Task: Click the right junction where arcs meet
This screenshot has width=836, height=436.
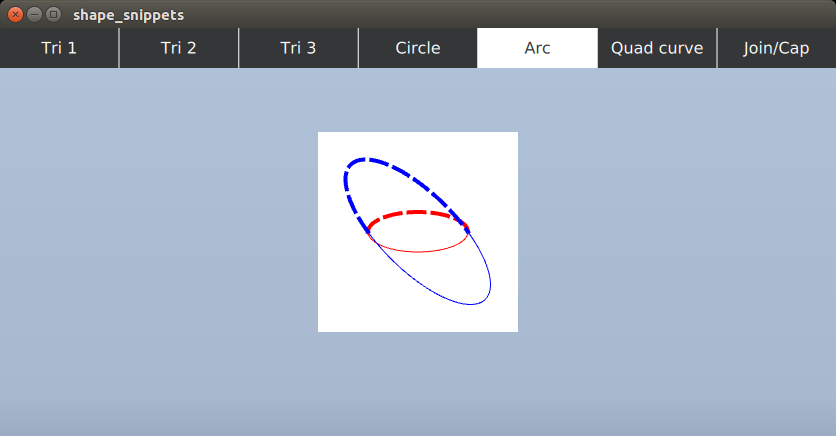Action: pos(468,231)
